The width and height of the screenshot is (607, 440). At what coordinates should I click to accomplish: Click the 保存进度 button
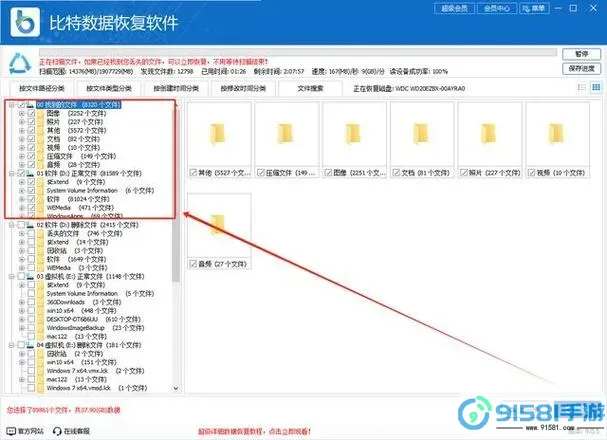coord(581,68)
